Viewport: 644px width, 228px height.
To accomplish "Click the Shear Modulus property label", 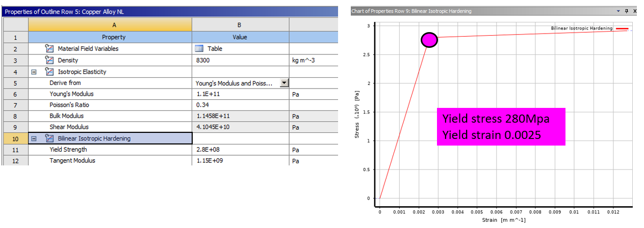I will coord(69,127).
